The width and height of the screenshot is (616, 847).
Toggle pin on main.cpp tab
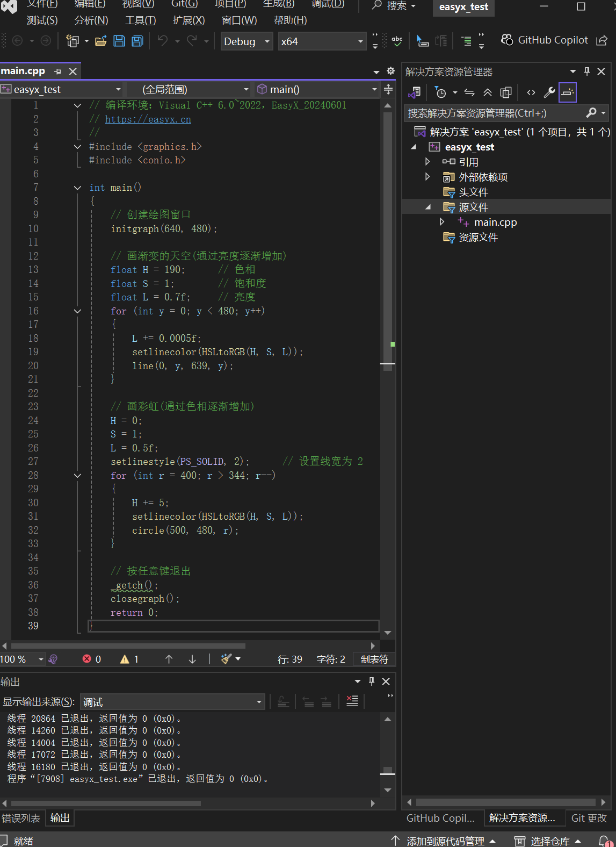coord(58,71)
